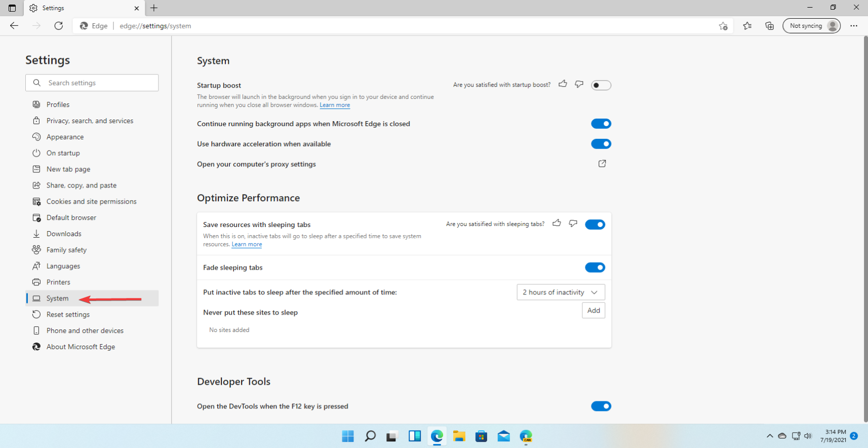Screen dimensions: 868x448
Task: Give thumbs down for startup boost
Action: (x=579, y=84)
